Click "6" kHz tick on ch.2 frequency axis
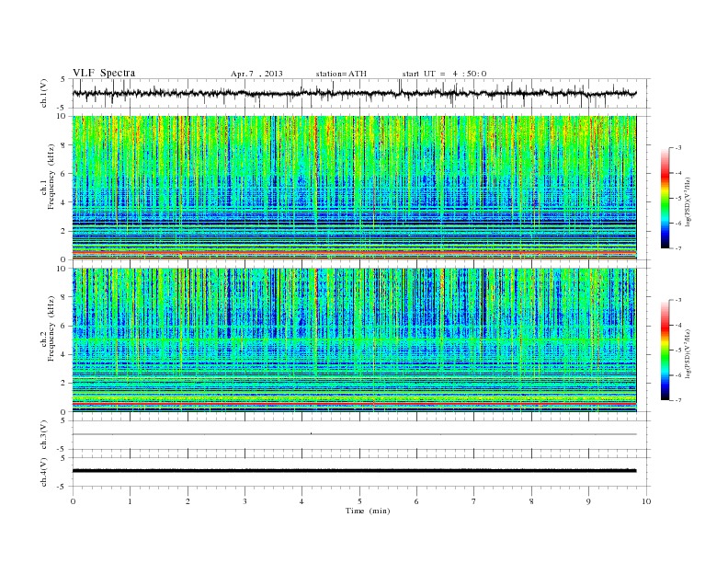Image resolution: width=728 pixels, height=563 pixels. coord(63,326)
